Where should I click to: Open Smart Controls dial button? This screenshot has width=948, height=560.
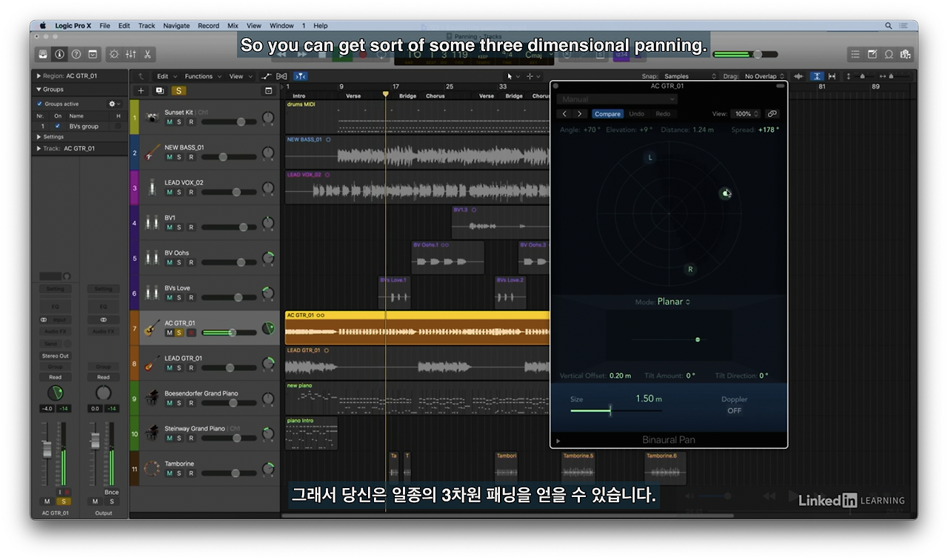click(x=113, y=54)
